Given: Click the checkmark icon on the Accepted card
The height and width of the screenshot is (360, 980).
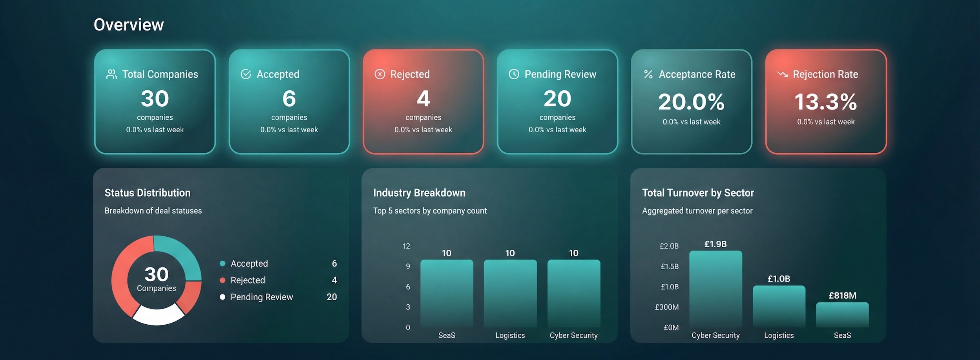Looking at the screenshot, I should 245,73.
